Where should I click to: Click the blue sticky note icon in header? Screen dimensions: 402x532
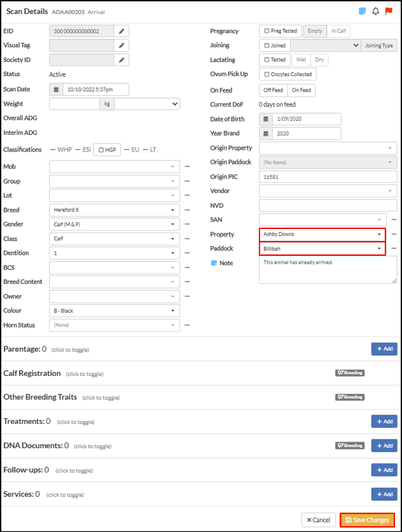click(362, 12)
